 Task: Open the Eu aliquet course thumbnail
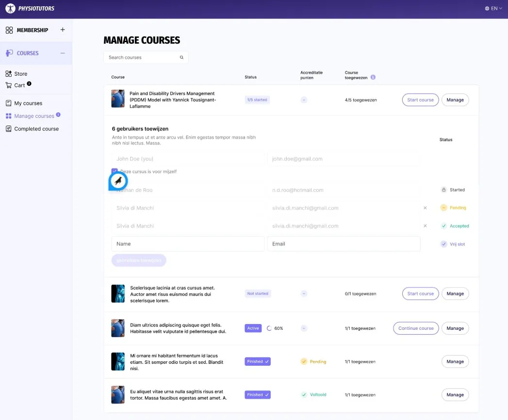click(118, 395)
